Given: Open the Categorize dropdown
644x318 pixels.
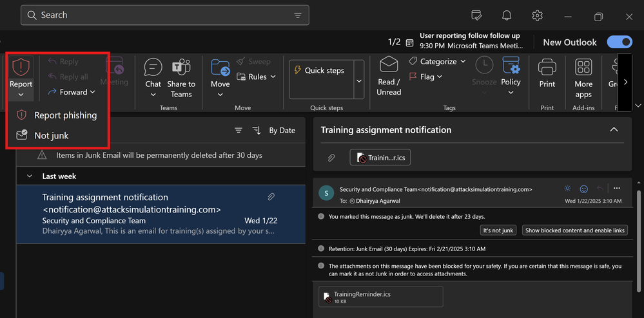Looking at the screenshot, I should (x=438, y=62).
